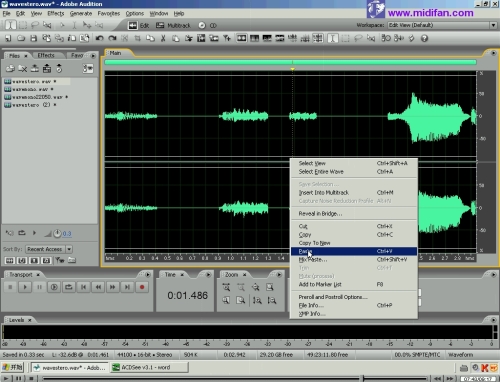
Task: Toggle Show Video Files filter button
Action: 34,260
